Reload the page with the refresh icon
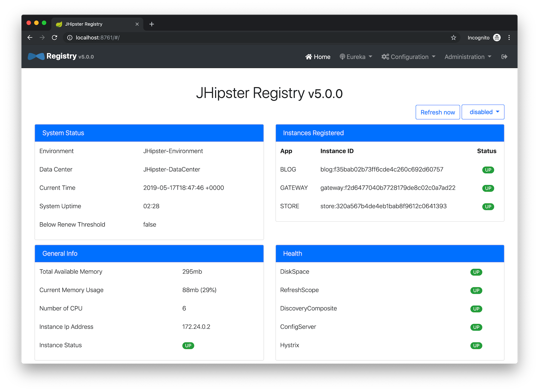The width and height of the screenshot is (539, 392). 55,38
